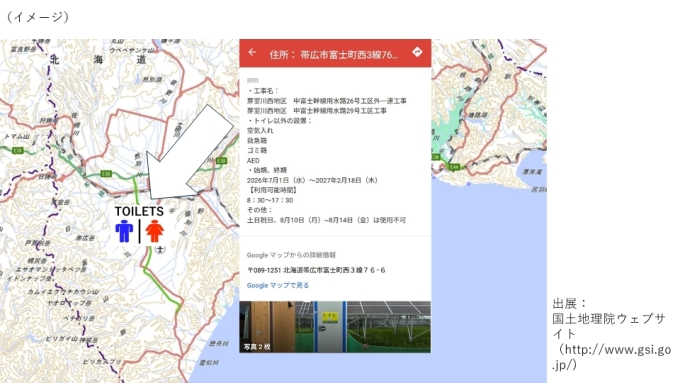Select the 〒089-1251 address line

click(316, 270)
